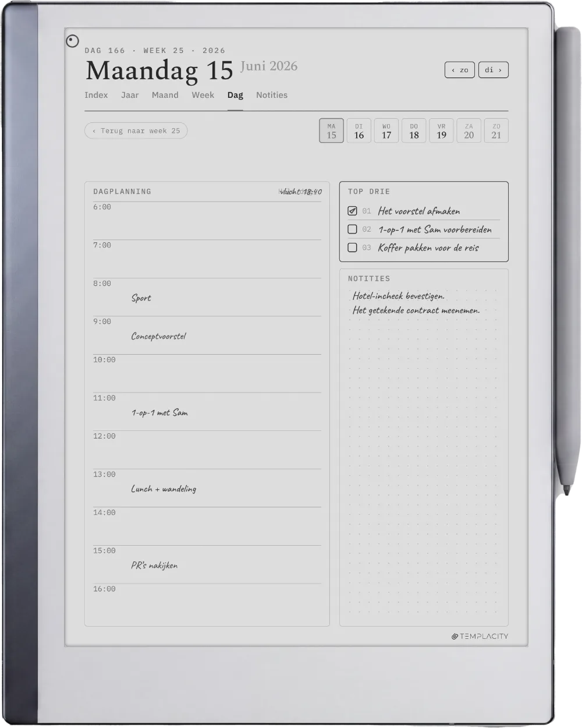Image resolution: width=582 pixels, height=728 pixels.
Task: Tap the DAGPLANNING section heading
Action: [122, 192]
